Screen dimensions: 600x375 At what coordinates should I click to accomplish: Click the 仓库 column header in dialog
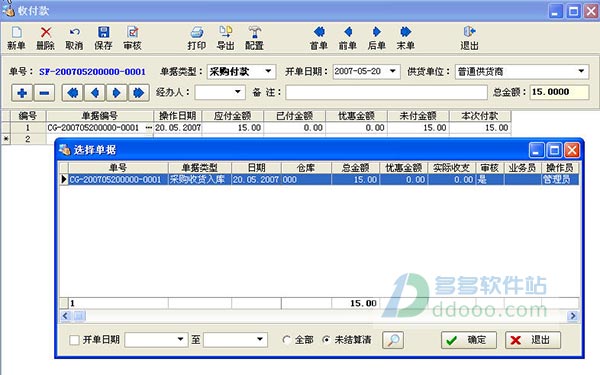point(306,168)
